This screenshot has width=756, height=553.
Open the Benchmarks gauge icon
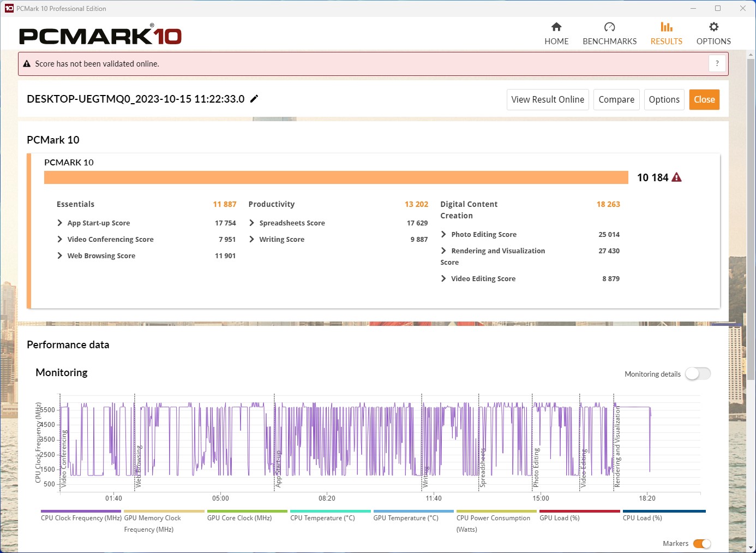(x=609, y=27)
